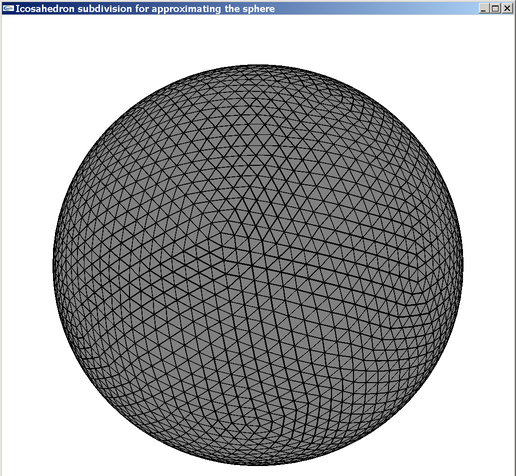Minimize the Icosahedron subdivision window

(x=484, y=8)
